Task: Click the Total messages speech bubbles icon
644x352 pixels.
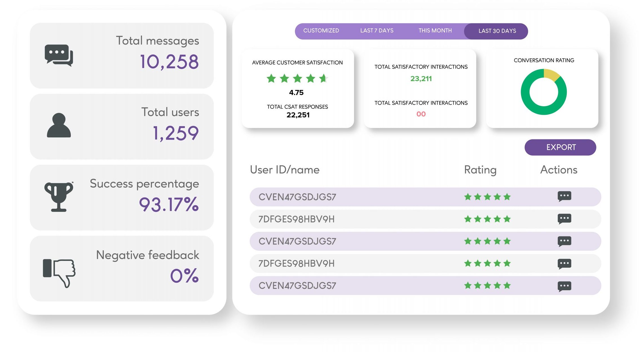Action: tap(59, 55)
